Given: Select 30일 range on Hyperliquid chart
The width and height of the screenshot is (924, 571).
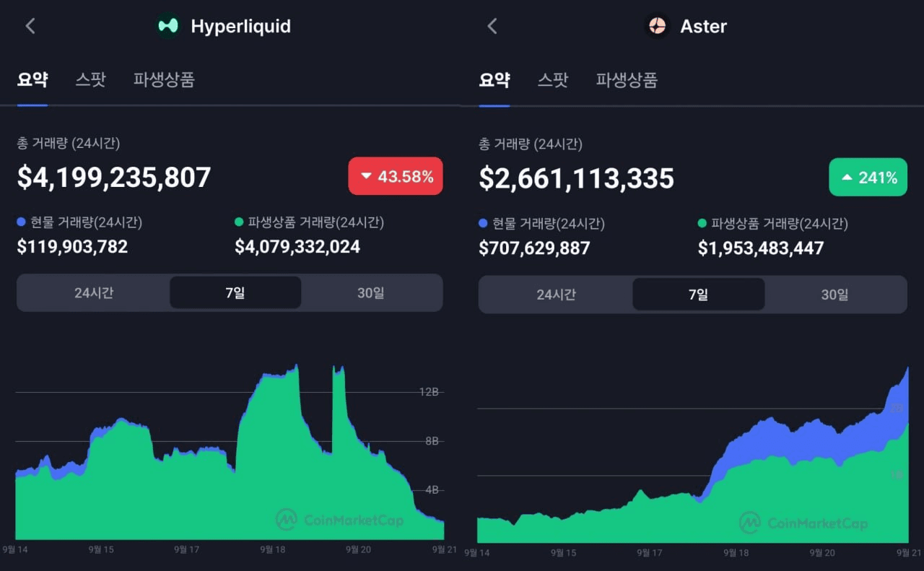Looking at the screenshot, I should coord(371,292).
